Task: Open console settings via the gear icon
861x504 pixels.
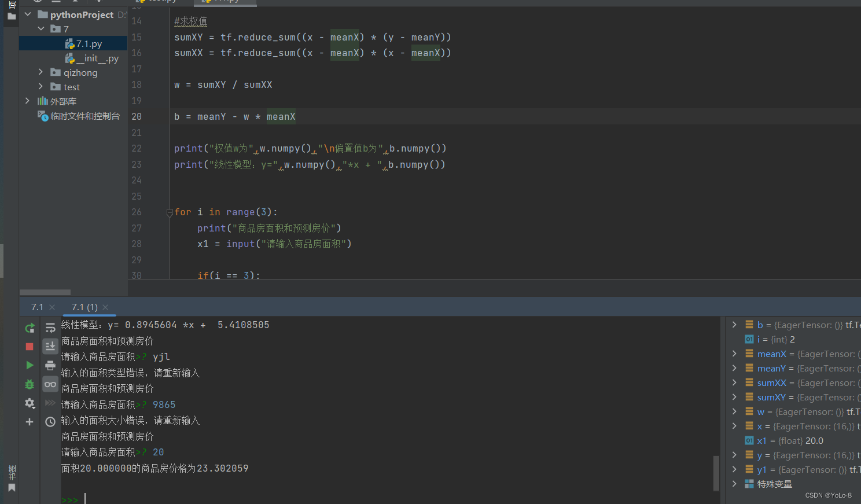Action: click(x=30, y=403)
